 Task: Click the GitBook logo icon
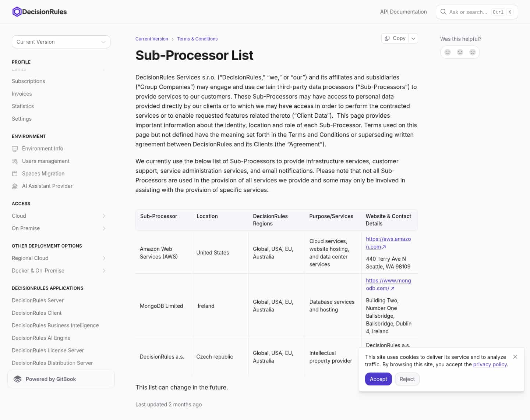tap(17, 379)
